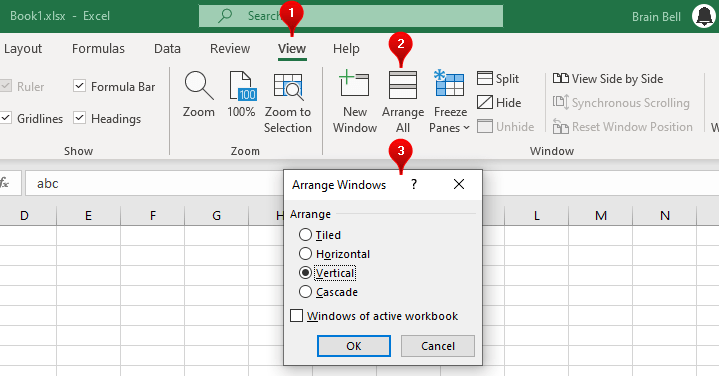Uncheck the Formula Bar checkbox
This screenshot has height=376, width=719.
coord(79,86)
